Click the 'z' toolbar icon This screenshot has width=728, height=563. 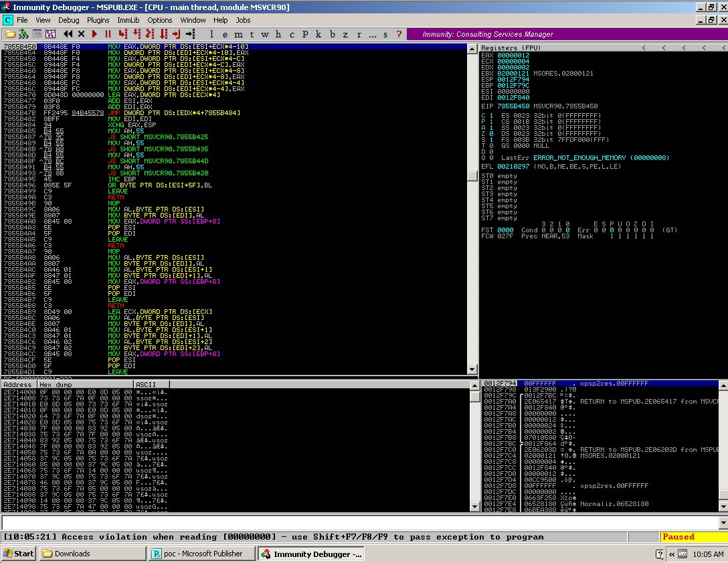click(345, 34)
